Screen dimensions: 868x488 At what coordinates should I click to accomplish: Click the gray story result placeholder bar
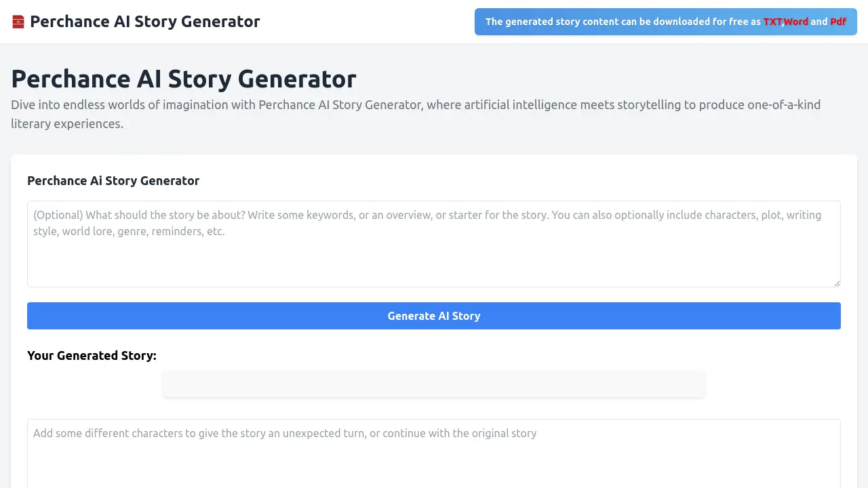pos(434,384)
